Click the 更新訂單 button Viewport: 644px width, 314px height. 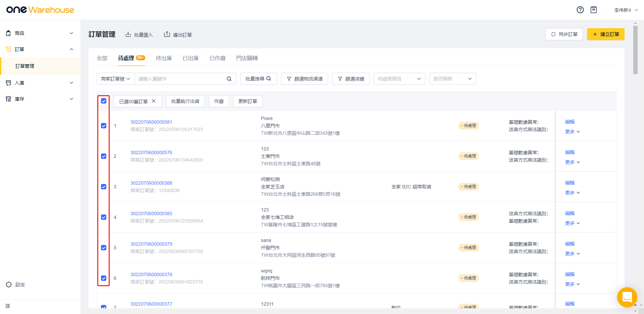[248, 101]
